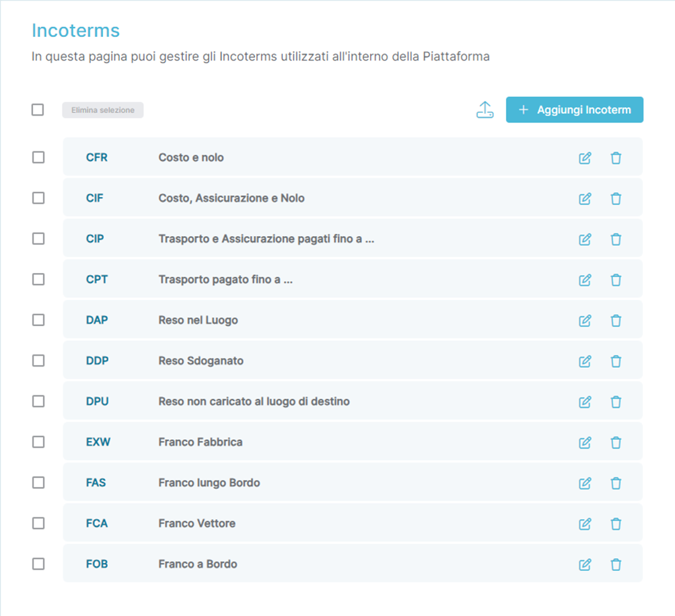Image resolution: width=675 pixels, height=616 pixels.
Task: Toggle the select-all checkbox above the list
Action: (x=38, y=110)
